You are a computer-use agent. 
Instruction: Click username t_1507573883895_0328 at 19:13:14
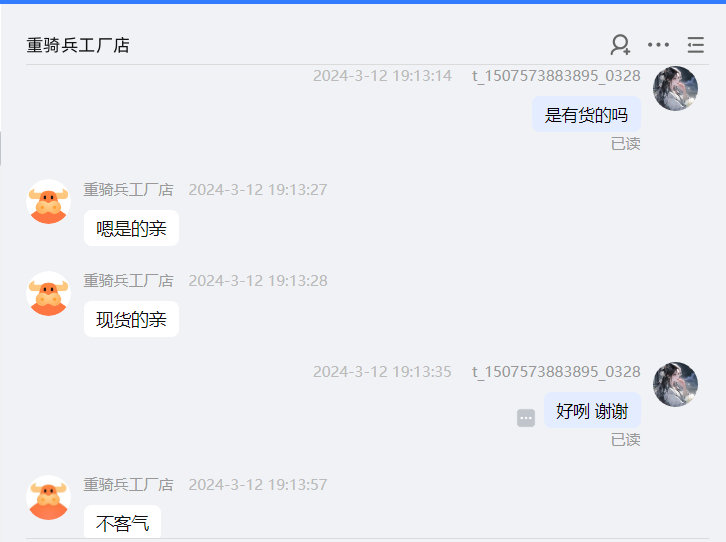pyautogui.click(x=556, y=76)
